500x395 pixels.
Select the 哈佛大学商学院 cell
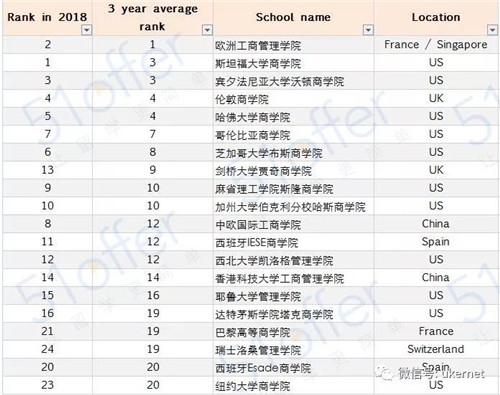(x=294, y=117)
